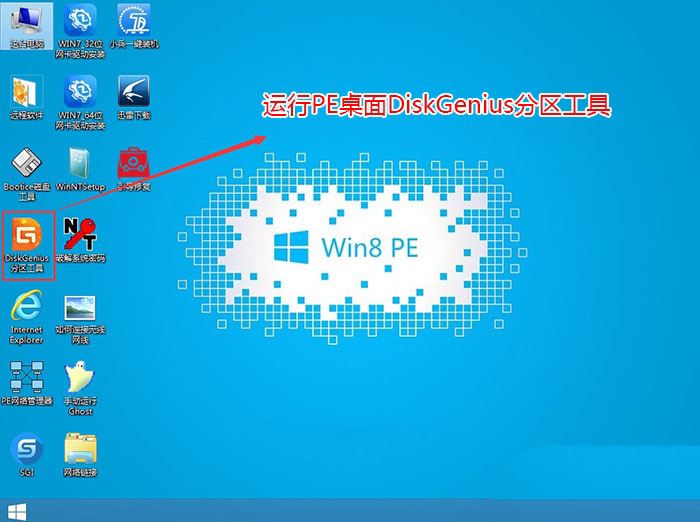
Task: Launch the 迅雷下载 Thunder download icon
Action: [x=133, y=93]
